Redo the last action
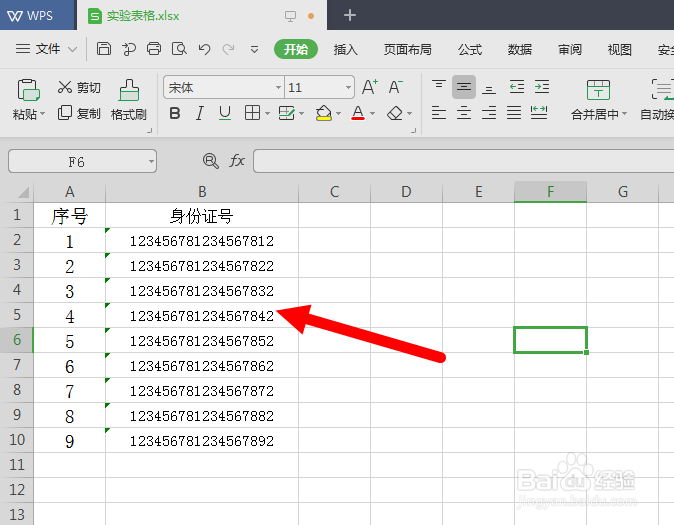This screenshot has width=674, height=525. click(229, 49)
